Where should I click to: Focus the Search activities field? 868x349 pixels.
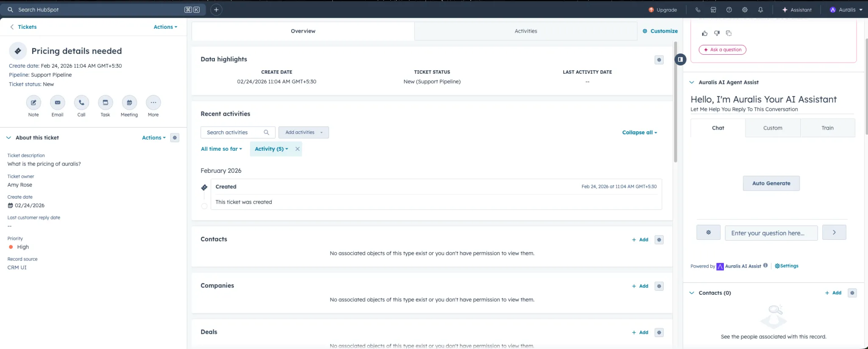tap(238, 132)
